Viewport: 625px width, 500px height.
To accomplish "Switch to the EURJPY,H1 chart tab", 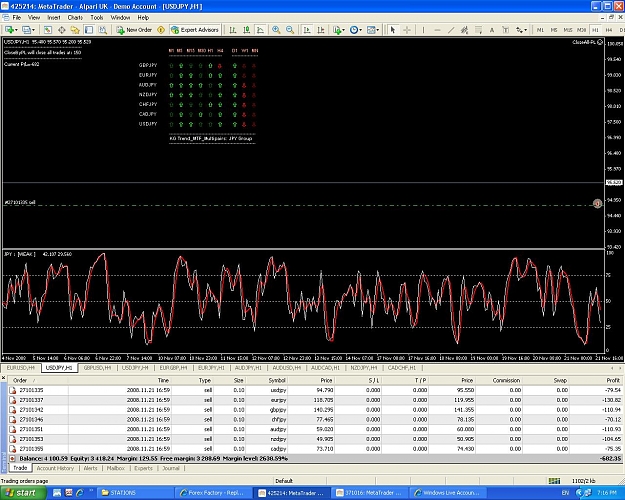I will pyautogui.click(x=211, y=368).
